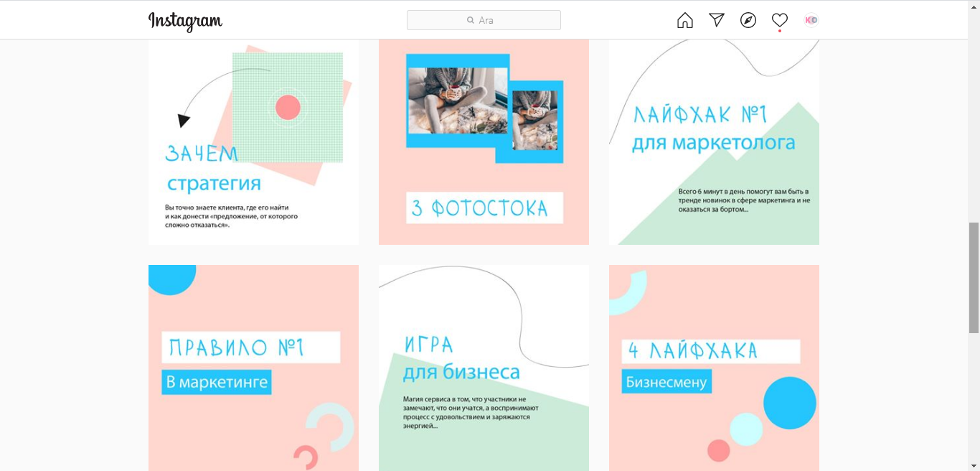980x471 pixels.
Task: Click the page vertical scrollbar thumb
Action: [974, 278]
